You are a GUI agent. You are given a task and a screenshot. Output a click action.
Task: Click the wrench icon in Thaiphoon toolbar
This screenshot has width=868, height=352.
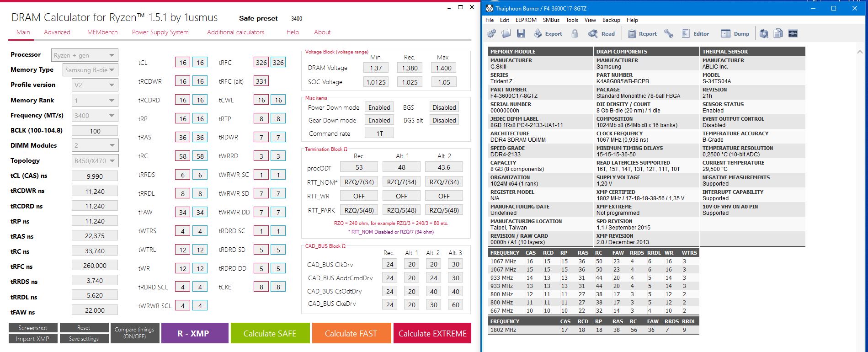pyautogui.click(x=669, y=33)
